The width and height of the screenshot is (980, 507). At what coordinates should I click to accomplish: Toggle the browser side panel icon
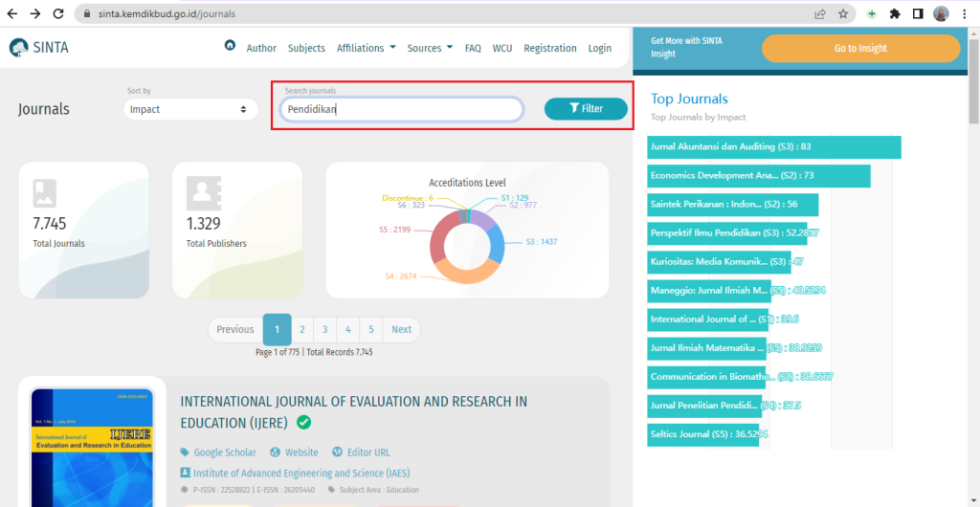(918, 13)
